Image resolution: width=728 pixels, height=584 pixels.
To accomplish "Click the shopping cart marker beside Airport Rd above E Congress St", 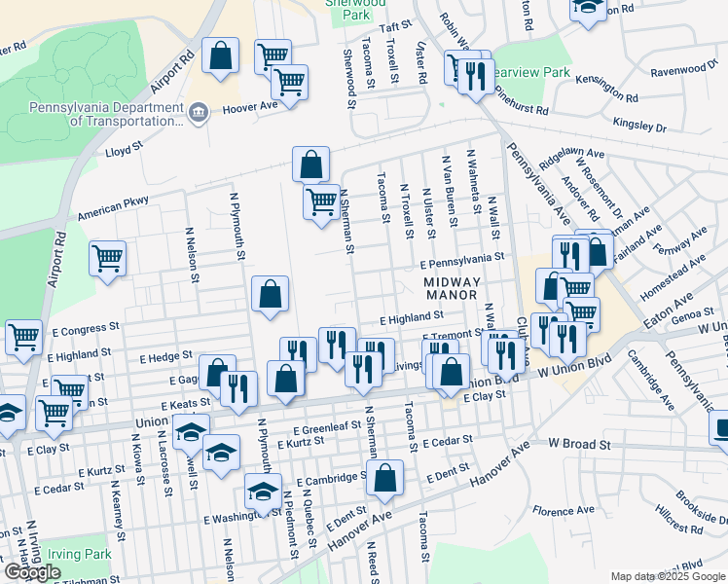I will pos(108,261).
